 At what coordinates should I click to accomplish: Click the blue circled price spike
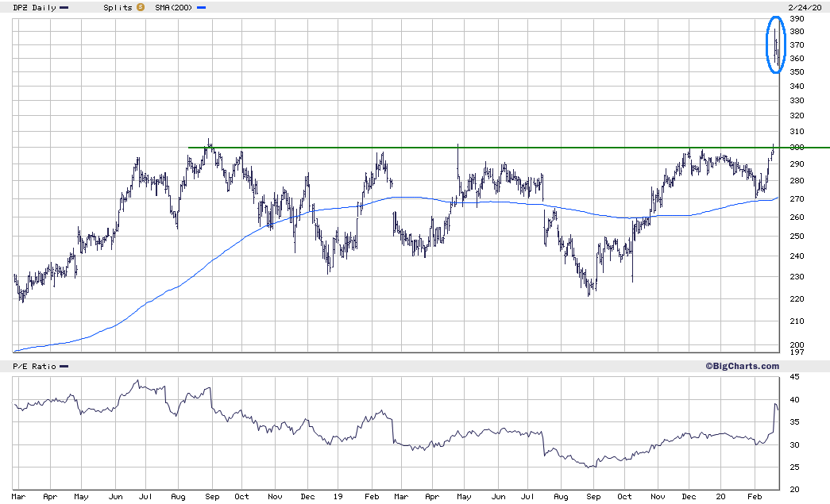pyautogui.click(x=776, y=45)
